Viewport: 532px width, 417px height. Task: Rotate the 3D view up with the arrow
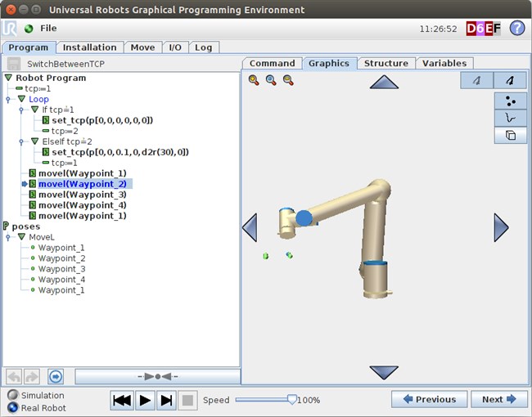pyautogui.click(x=384, y=82)
